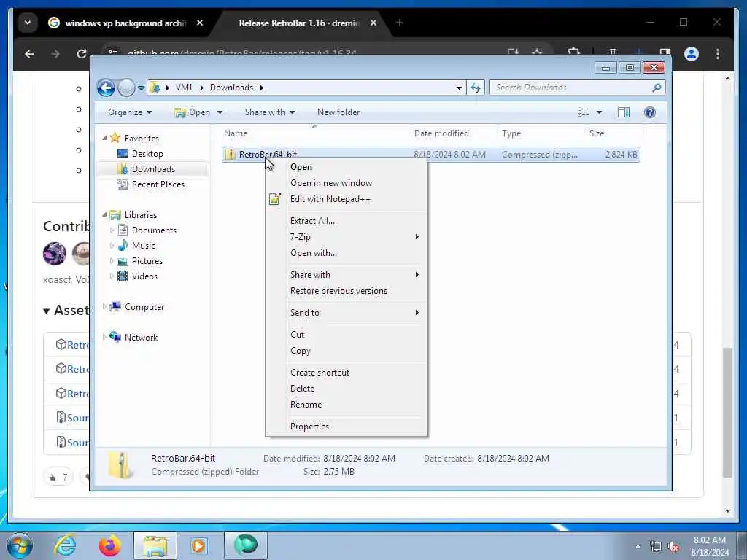Click the Explorer back navigation arrow
This screenshot has width=747, height=560.
click(x=106, y=87)
